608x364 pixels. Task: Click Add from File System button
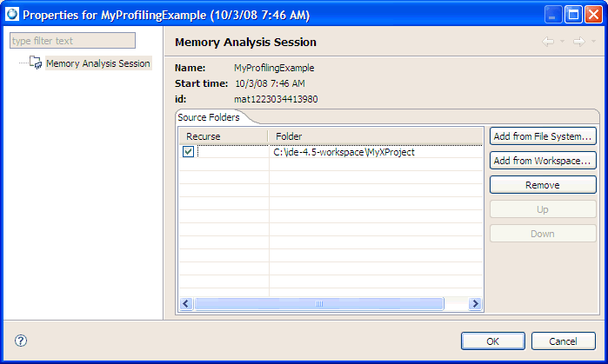pyautogui.click(x=543, y=136)
